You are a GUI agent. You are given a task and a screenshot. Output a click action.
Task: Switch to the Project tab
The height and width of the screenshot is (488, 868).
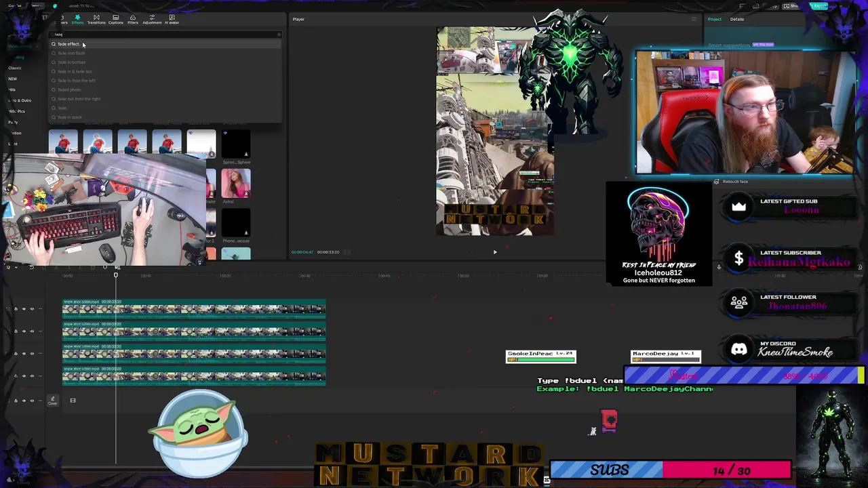point(715,19)
